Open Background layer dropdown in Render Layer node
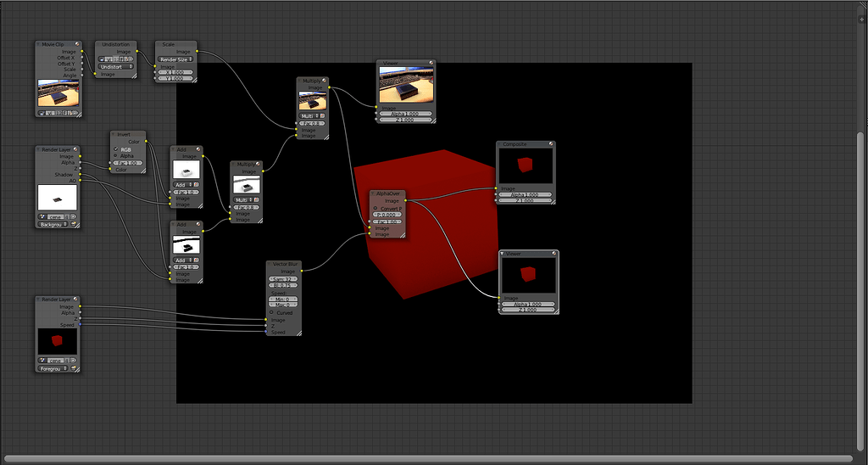 tap(54, 225)
